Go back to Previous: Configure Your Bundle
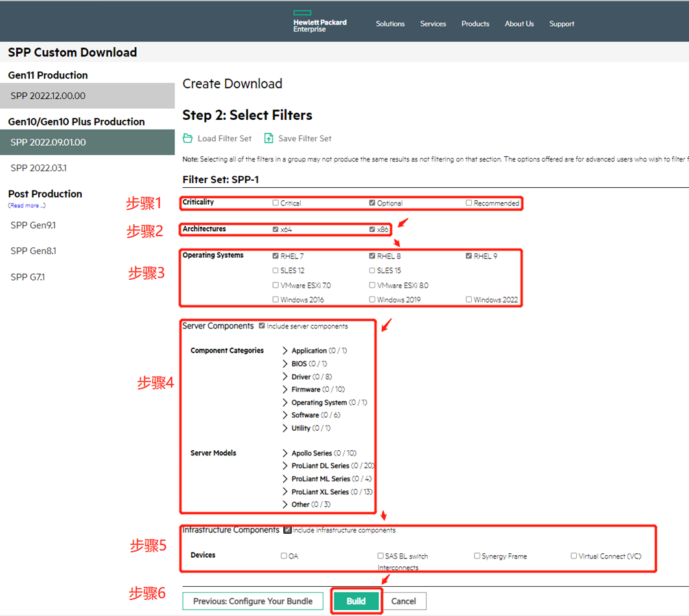Viewport: 689px width, 616px height. point(253,601)
